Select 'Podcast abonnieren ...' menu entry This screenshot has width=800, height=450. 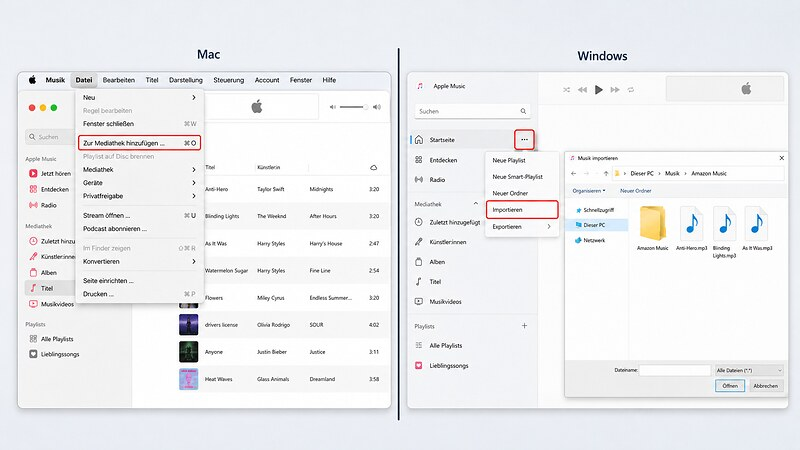(139, 229)
